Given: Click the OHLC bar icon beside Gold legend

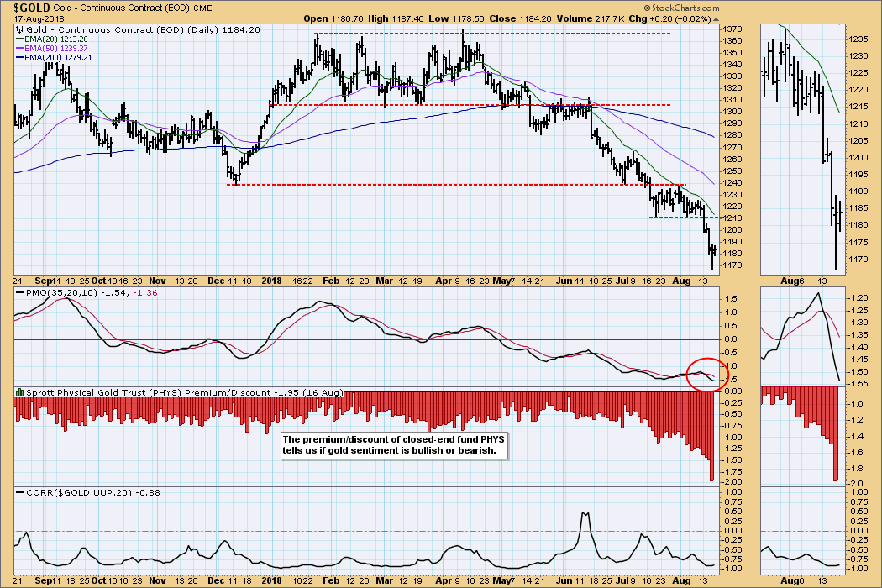Looking at the screenshot, I should [x=19, y=30].
